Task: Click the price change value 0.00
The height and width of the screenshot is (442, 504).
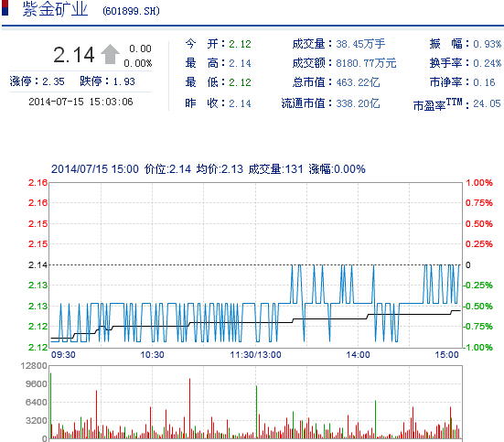Action: coord(140,49)
